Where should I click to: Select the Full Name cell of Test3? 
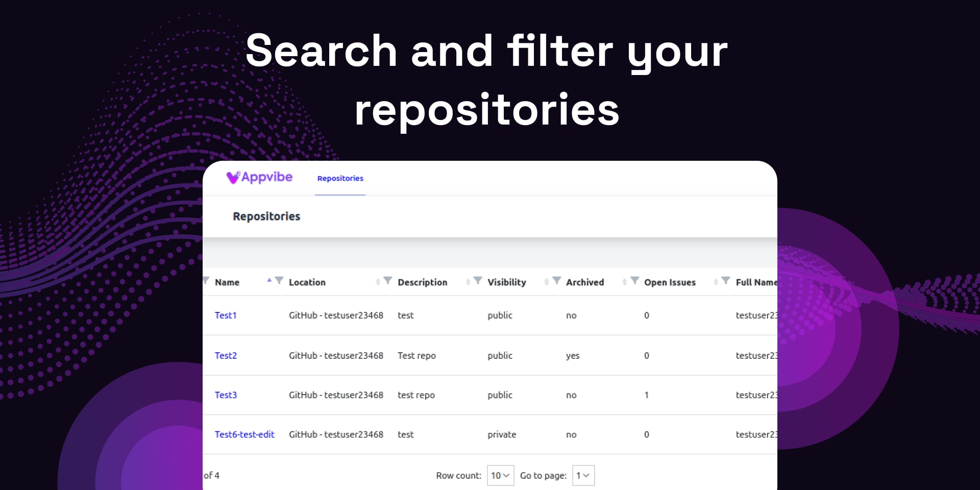click(756, 395)
